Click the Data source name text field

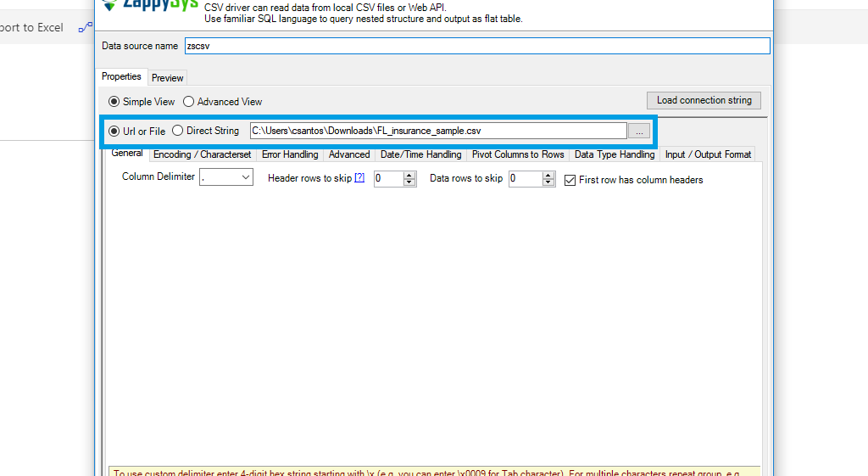476,46
